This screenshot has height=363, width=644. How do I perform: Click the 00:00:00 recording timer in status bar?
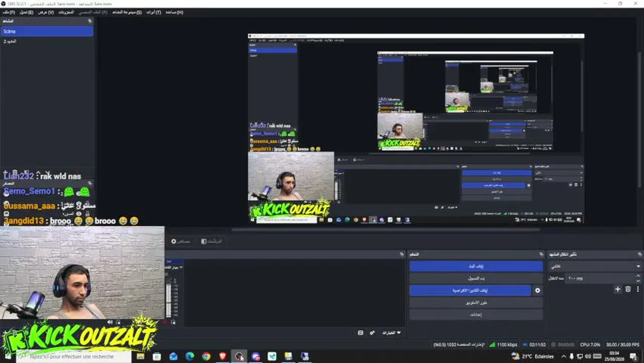[x=563, y=345]
